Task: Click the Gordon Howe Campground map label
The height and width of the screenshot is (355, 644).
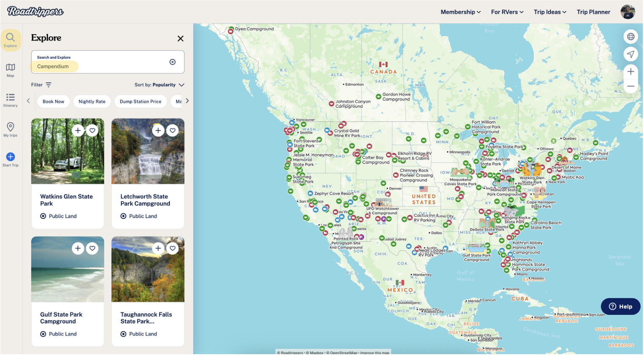Action: click(396, 97)
